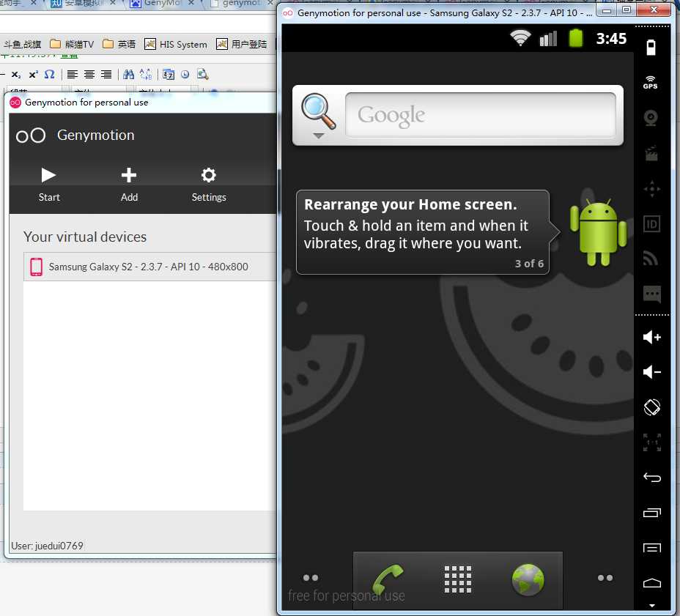
Task: Open Genymotion Settings gear
Action: pos(209,175)
